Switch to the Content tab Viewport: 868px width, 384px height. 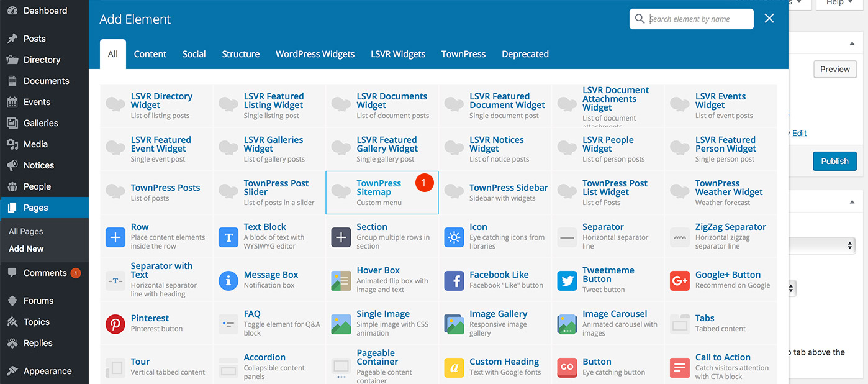click(150, 54)
